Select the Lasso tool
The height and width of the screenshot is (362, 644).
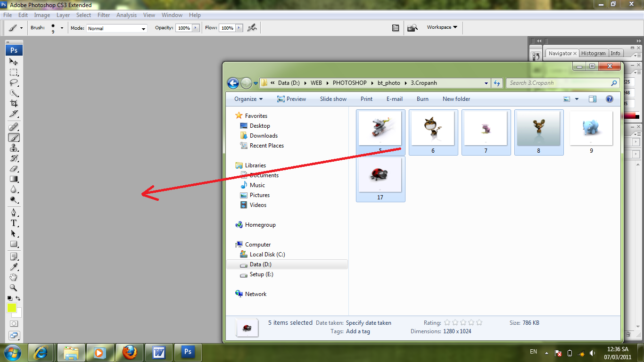click(x=14, y=83)
